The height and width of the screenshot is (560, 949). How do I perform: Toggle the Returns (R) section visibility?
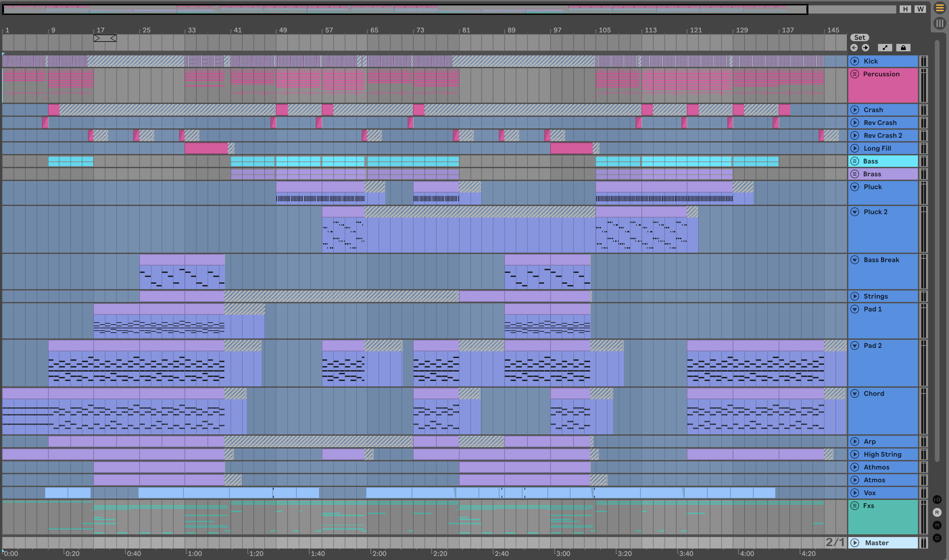937,512
